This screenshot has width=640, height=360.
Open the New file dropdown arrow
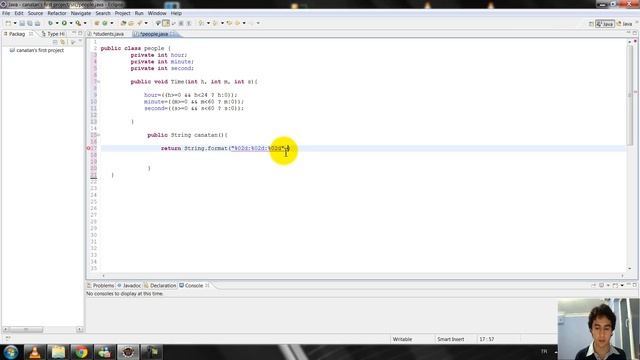tap(15, 23)
